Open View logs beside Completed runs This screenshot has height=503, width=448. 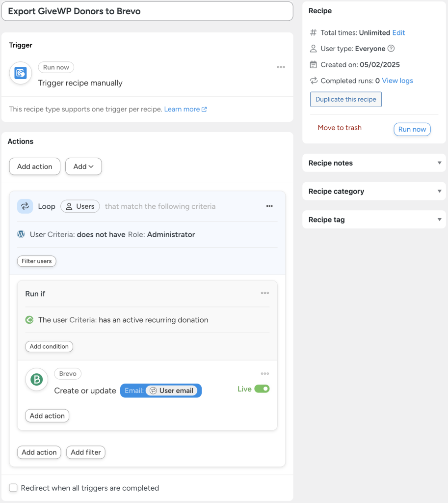396,81
